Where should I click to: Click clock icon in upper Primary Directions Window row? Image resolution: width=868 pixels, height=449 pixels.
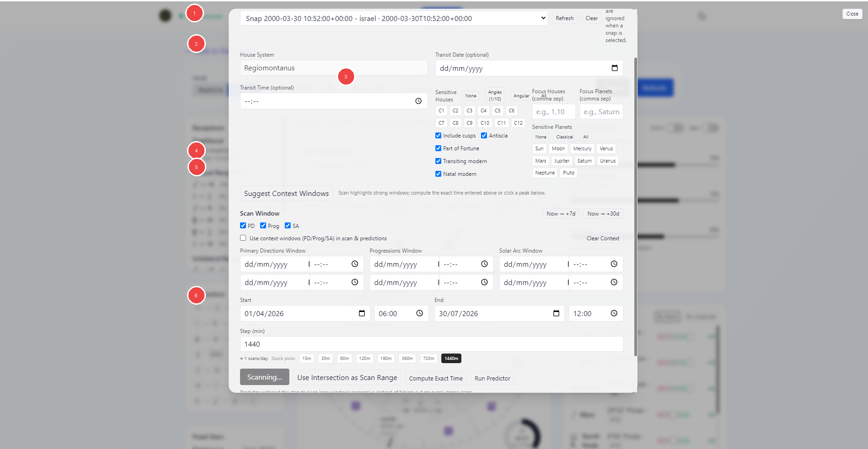pyautogui.click(x=355, y=264)
